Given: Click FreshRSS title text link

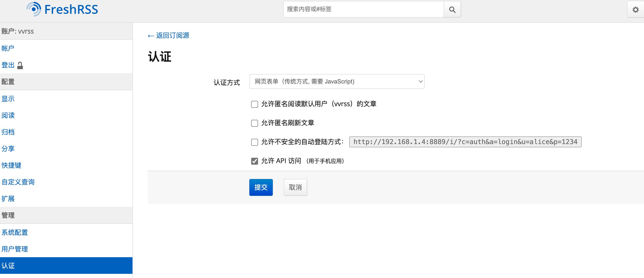Looking at the screenshot, I should 71,9.
